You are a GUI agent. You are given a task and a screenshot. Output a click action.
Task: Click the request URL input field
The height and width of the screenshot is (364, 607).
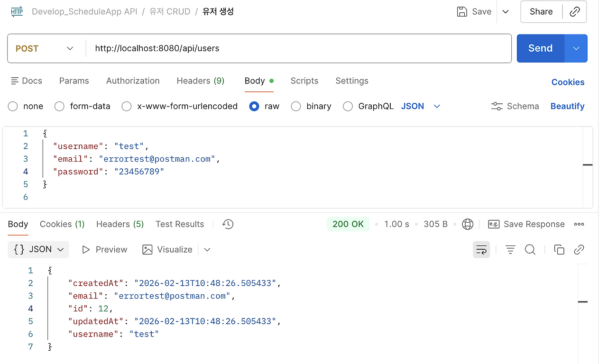(299, 48)
